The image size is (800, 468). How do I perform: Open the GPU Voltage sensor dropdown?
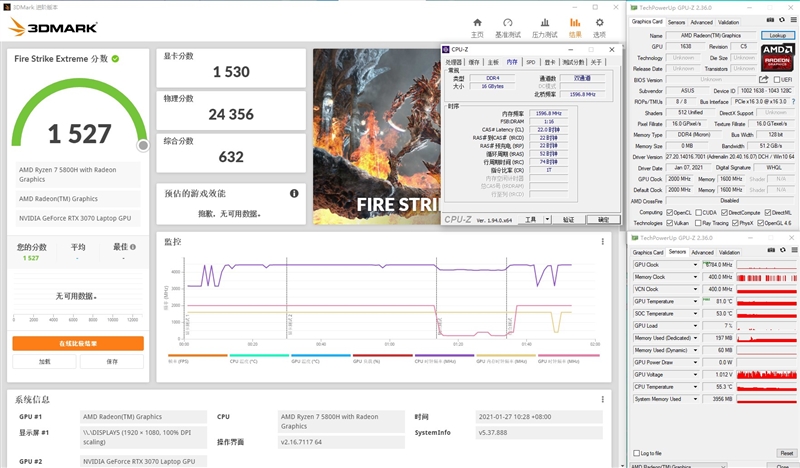(x=695, y=375)
